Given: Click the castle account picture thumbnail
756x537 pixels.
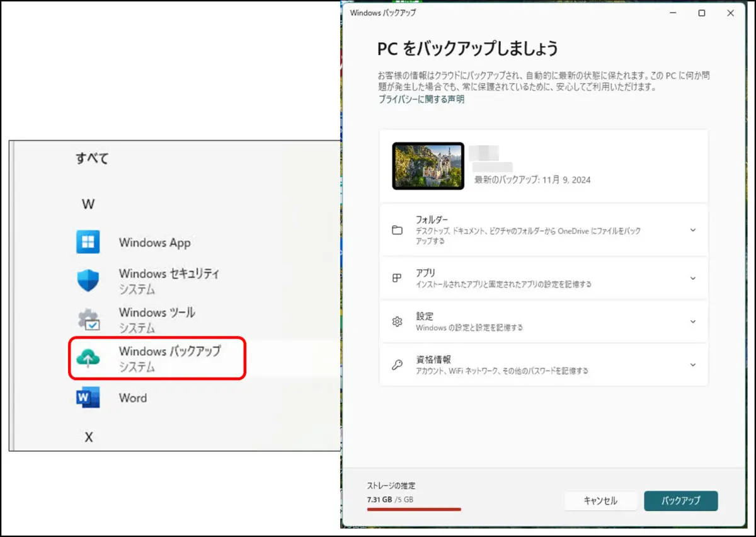Looking at the screenshot, I should (x=428, y=166).
